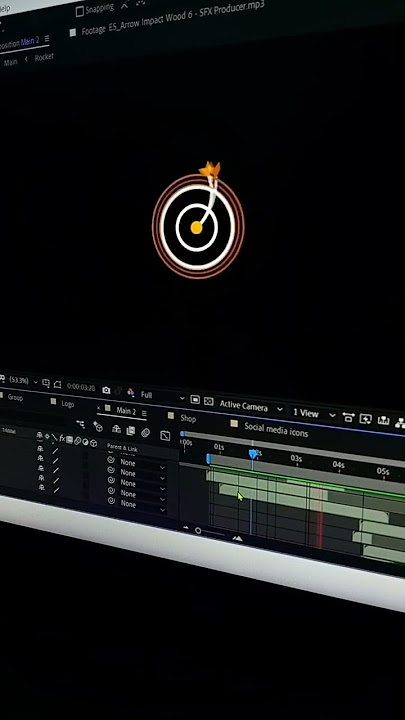The image size is (405, 720).
Task: Close the Main 2 timeline tab
Action: tap(98, 408)
